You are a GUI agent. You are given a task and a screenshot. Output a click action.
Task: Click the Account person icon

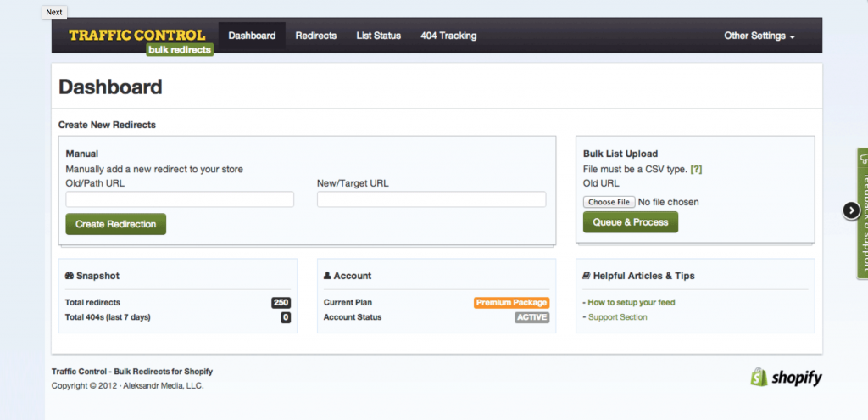pyautogui.click(x=327, y=276)
